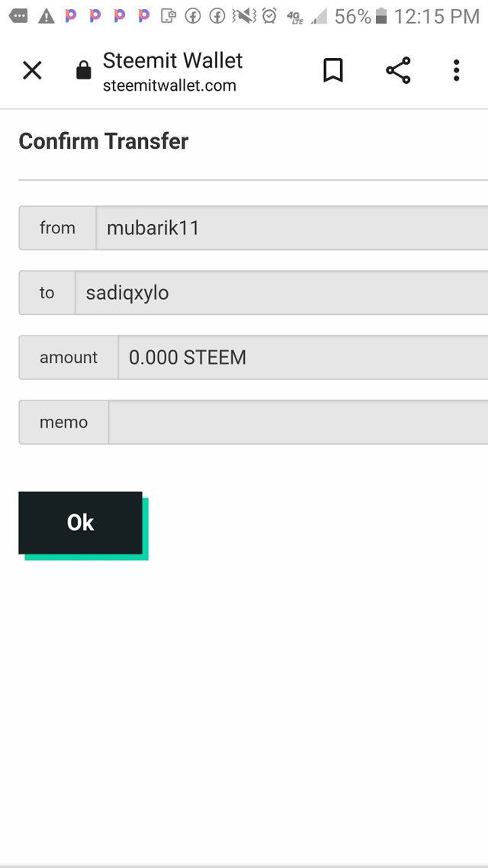Viewport: 488px width, 868px height.
Task: Tap the 4G LTE signal icon
Action: (295, 17)
